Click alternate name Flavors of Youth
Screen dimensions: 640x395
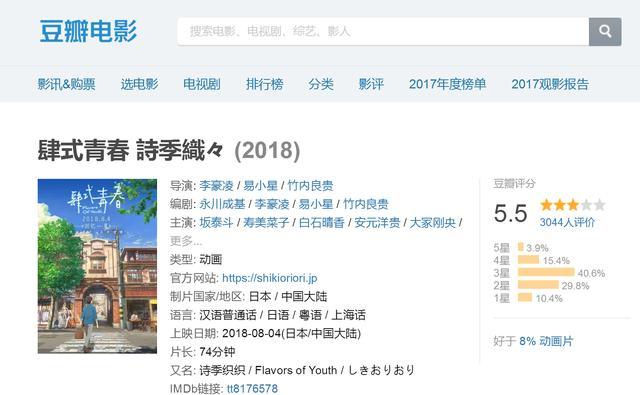tap(296, 370)
